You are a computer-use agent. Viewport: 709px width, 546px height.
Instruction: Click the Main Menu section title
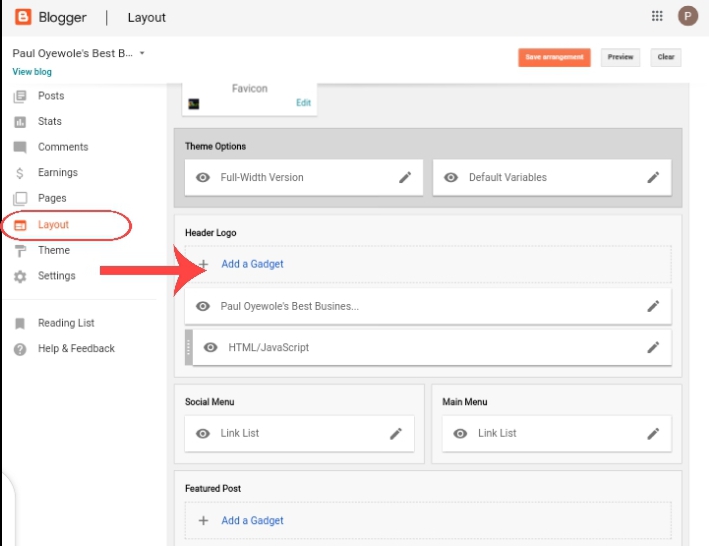tap(464, 402)
